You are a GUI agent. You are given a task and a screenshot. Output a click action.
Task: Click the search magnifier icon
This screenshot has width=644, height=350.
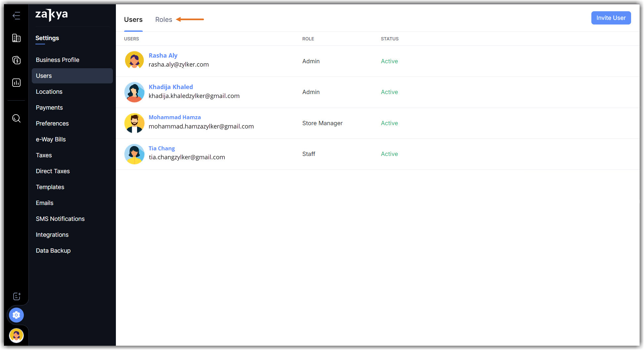16,118
